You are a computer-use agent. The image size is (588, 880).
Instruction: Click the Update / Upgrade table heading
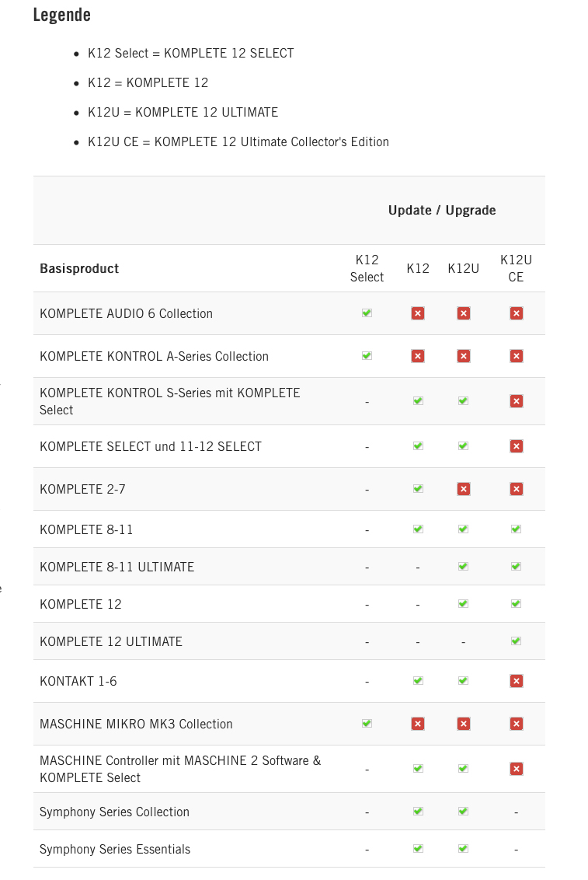(442, 211)
